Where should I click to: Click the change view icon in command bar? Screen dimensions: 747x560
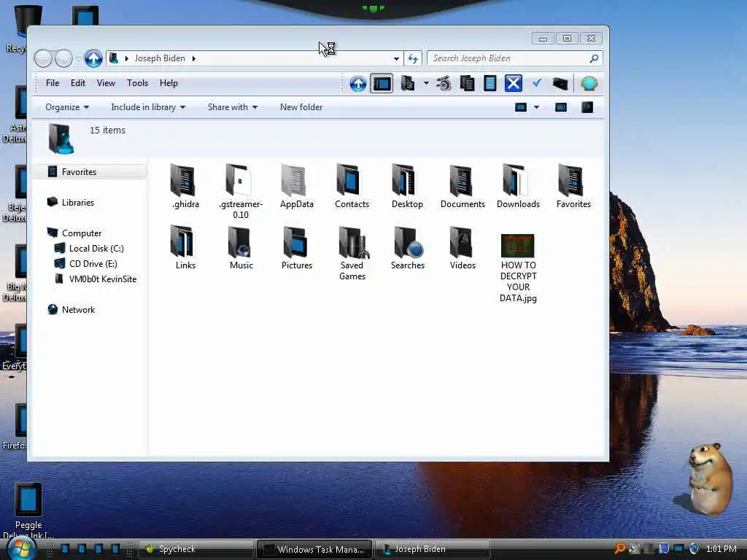tap(521, 107)
